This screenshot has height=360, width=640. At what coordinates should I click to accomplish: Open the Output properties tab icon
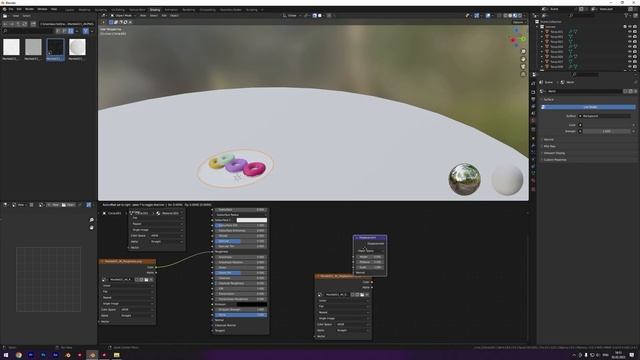533,99
